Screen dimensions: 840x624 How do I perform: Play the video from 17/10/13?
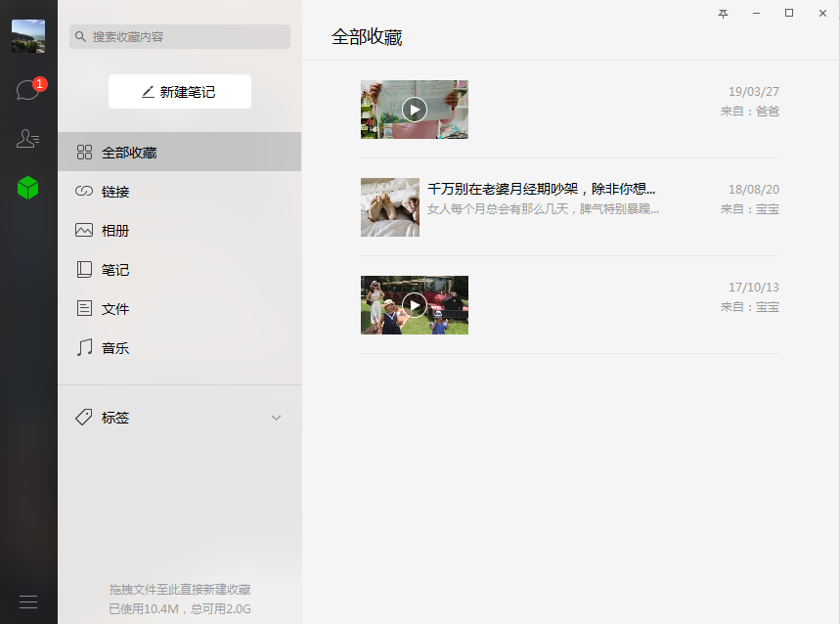tap(415, 305)
